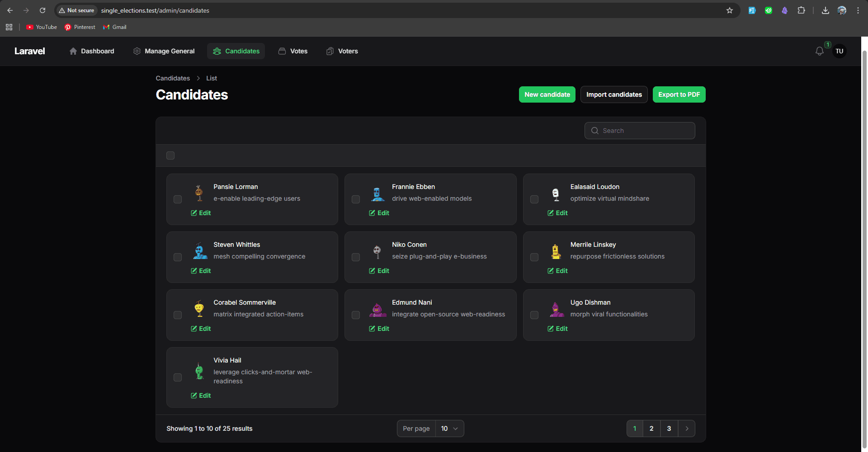The image size is (868, 452).
Task: Click the Manage General gear icon
Action: [137, 51]
